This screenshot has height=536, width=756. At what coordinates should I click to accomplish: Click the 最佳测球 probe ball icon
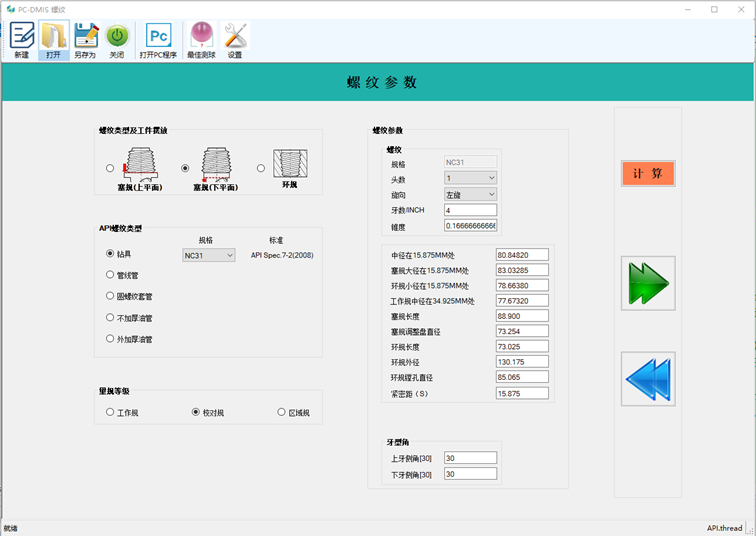pyautogui.click(x=201, y=40)
